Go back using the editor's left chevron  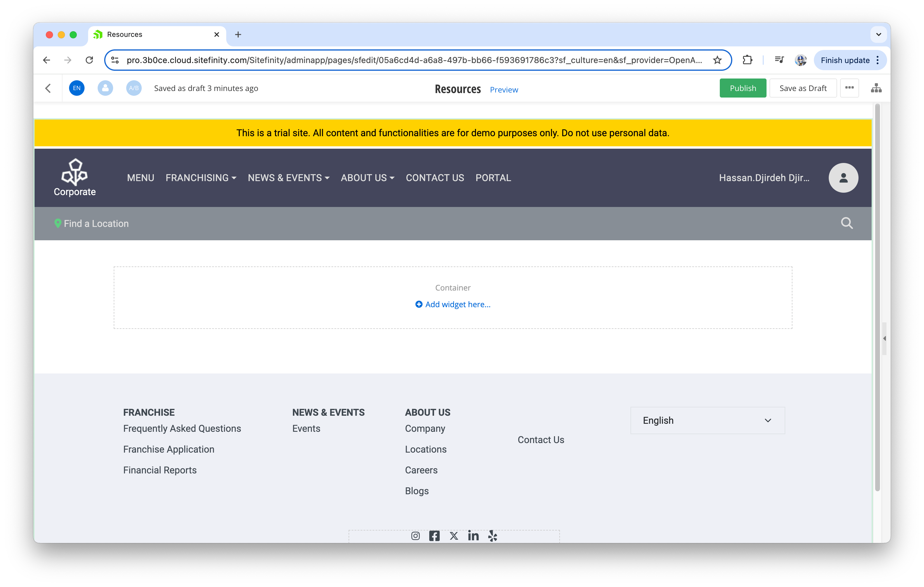point(48,88)
